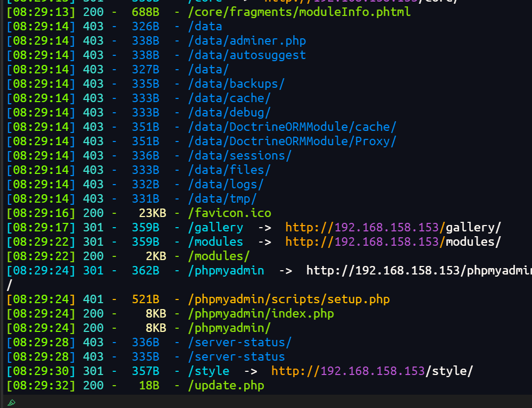Click the /data/backups/ path
Viewport: 532px width, 408px height.
click(236, 84)
